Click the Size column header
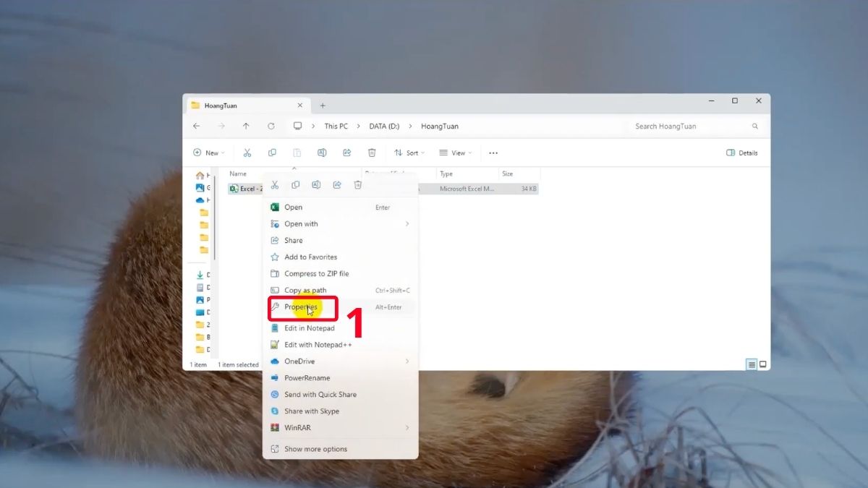 point(519,174)
